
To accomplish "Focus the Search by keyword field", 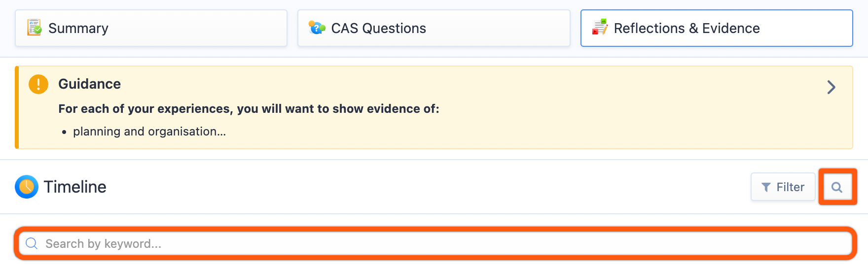I will (435, 243).
